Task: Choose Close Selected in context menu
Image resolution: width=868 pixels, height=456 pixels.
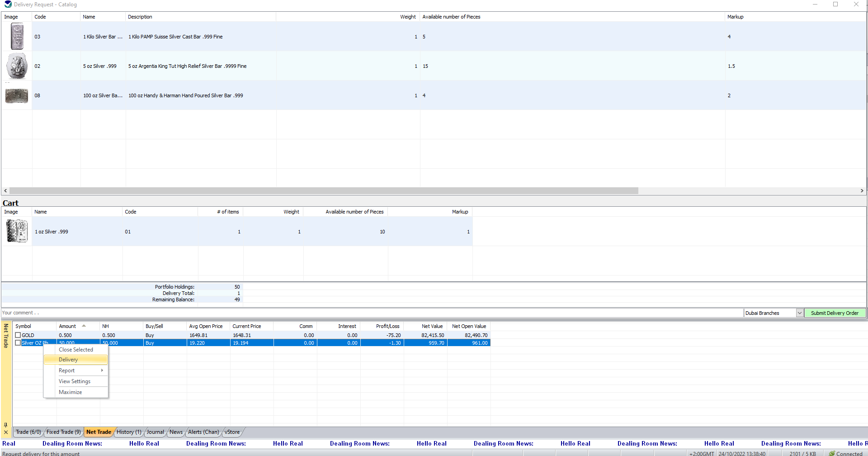Action: pyautogui.click(x=76, y=350)
